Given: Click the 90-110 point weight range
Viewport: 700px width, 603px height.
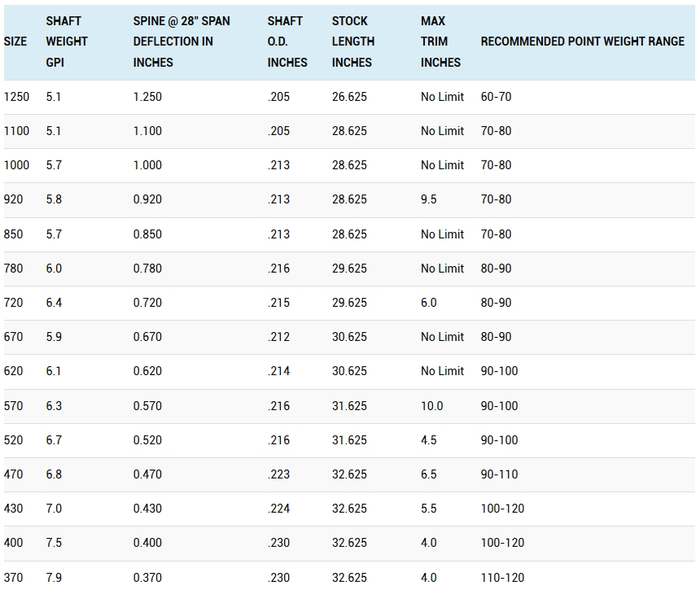Looking at the screenshot, I should tap(499, 474).
